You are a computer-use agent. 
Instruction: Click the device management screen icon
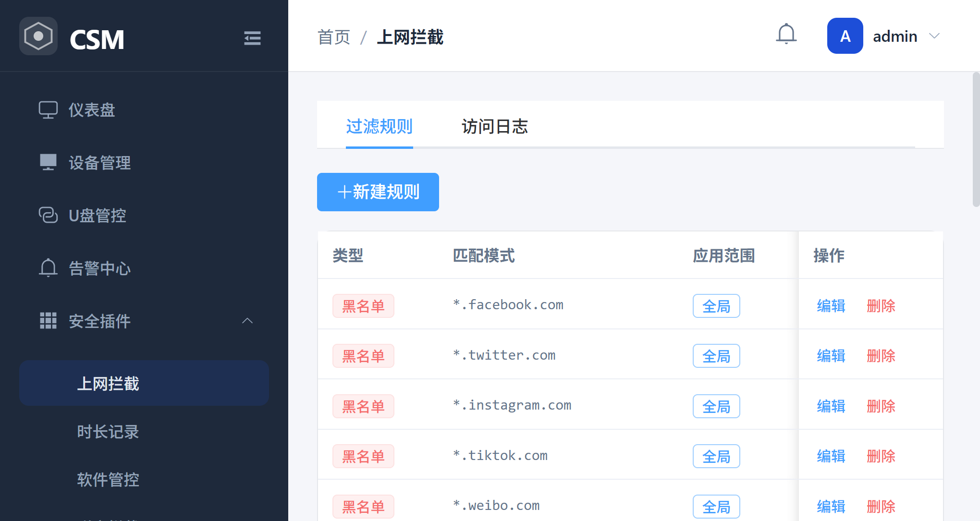point(48,162)
